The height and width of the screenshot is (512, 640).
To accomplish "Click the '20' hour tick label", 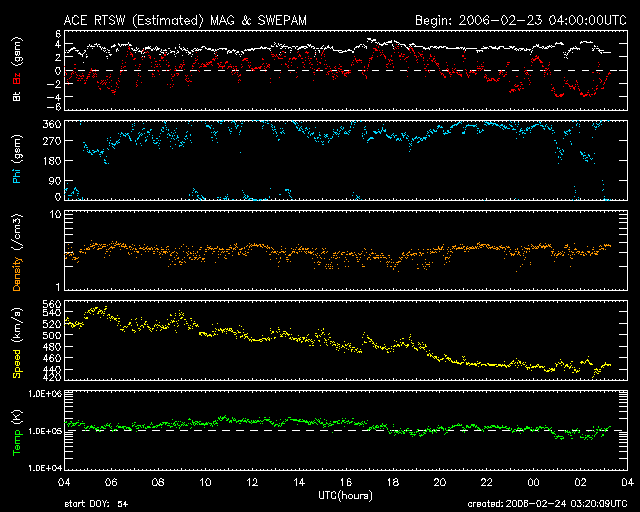I will coord(440,482).
